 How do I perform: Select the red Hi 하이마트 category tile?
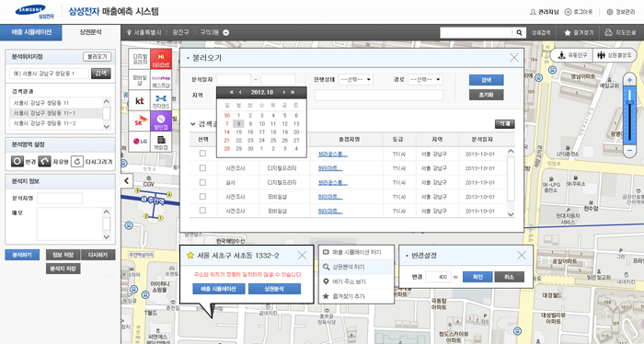click(x=161, y=59)
